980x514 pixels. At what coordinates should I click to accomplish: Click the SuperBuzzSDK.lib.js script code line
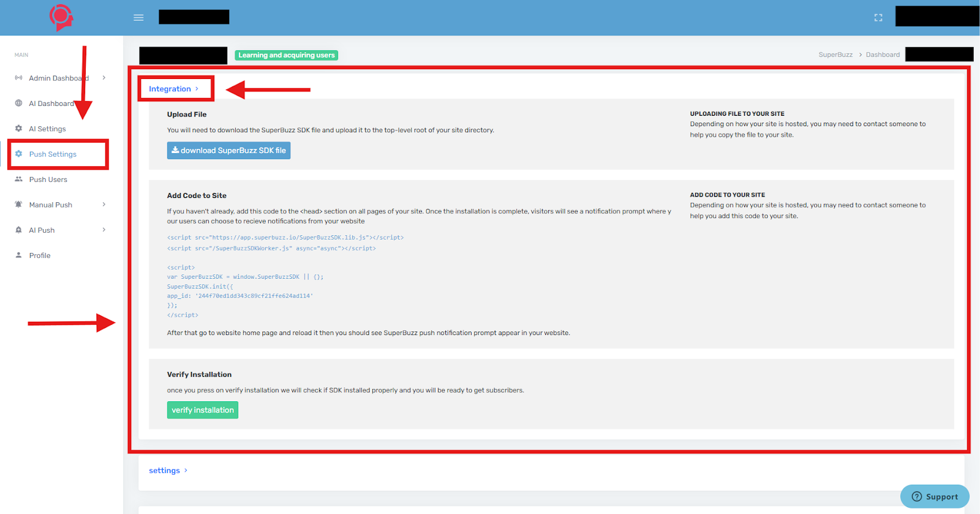click(285, 237)
